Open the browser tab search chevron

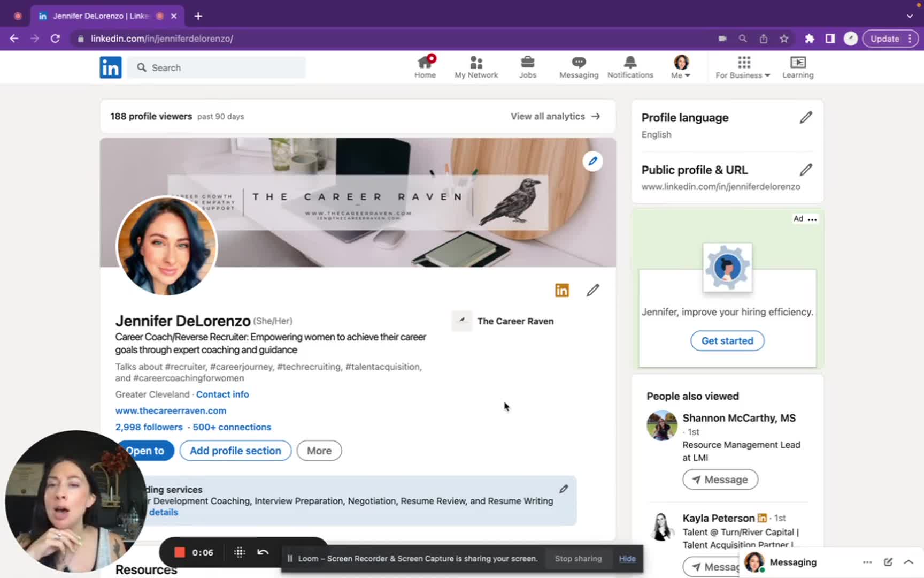[910, 16]
